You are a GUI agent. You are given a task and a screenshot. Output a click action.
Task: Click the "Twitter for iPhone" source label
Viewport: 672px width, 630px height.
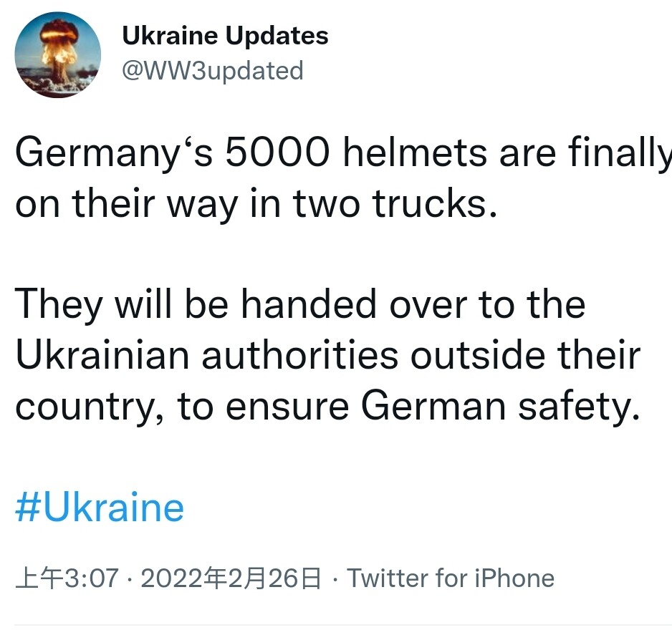click(451, 578)
